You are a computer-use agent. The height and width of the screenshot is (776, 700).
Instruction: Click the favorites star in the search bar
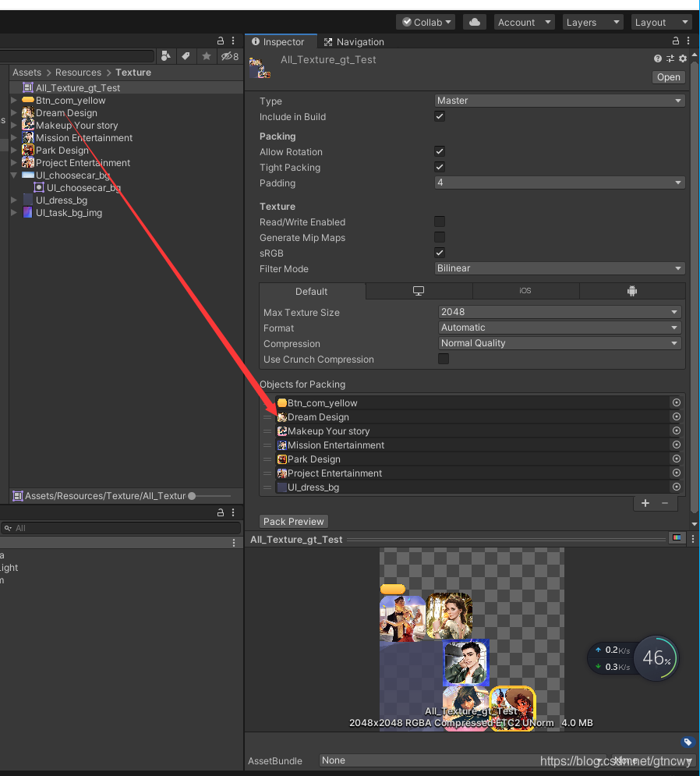pos(205,56)
